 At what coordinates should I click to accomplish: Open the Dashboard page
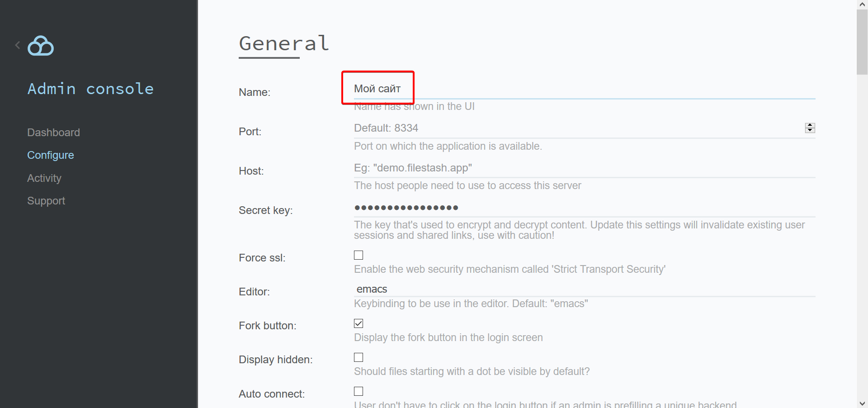tap(53, 133)
